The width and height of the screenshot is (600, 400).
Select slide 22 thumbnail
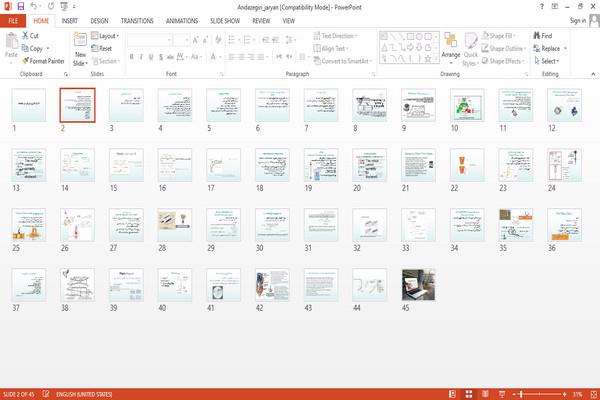(467, 165)
